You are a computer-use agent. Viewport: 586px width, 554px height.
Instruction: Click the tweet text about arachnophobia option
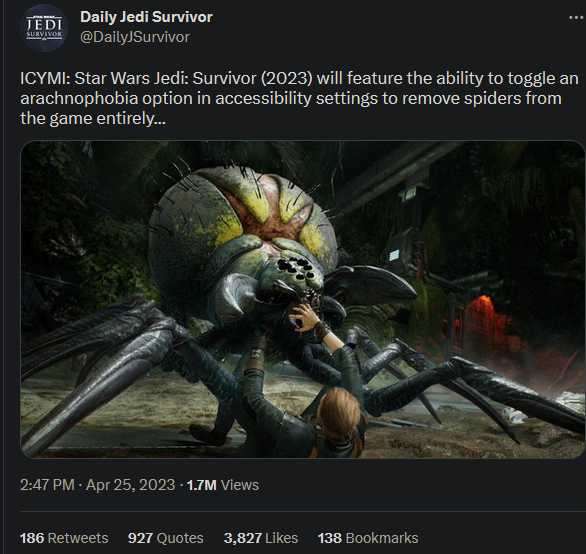click(x=299, y=98)
